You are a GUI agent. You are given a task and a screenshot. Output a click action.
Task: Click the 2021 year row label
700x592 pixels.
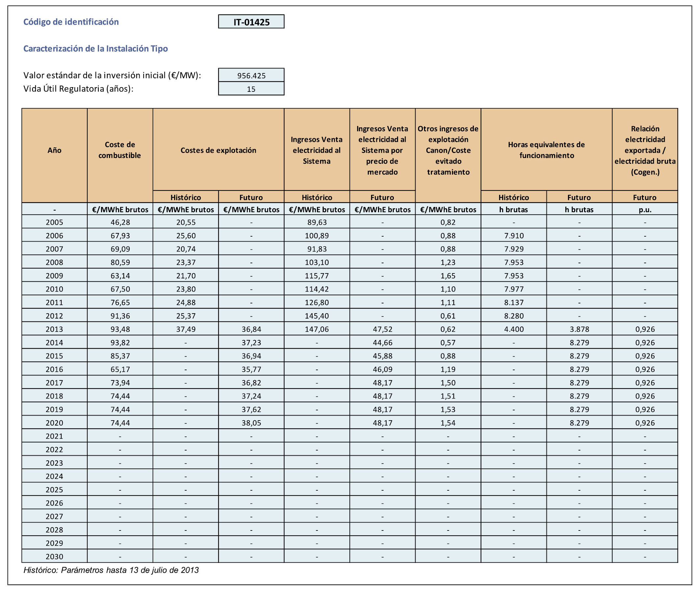point(54,436)
